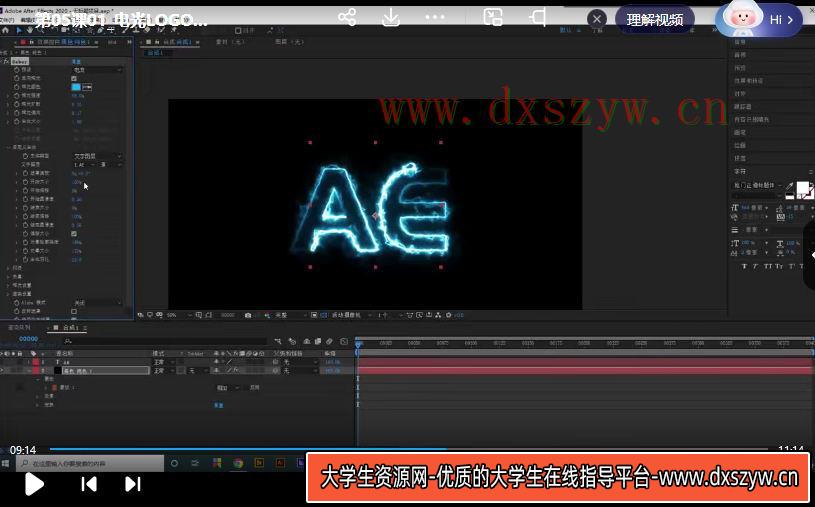The image size is (815, 507).
Task: Click 重置 link next to Saber effect
Action: coord(76,61)
